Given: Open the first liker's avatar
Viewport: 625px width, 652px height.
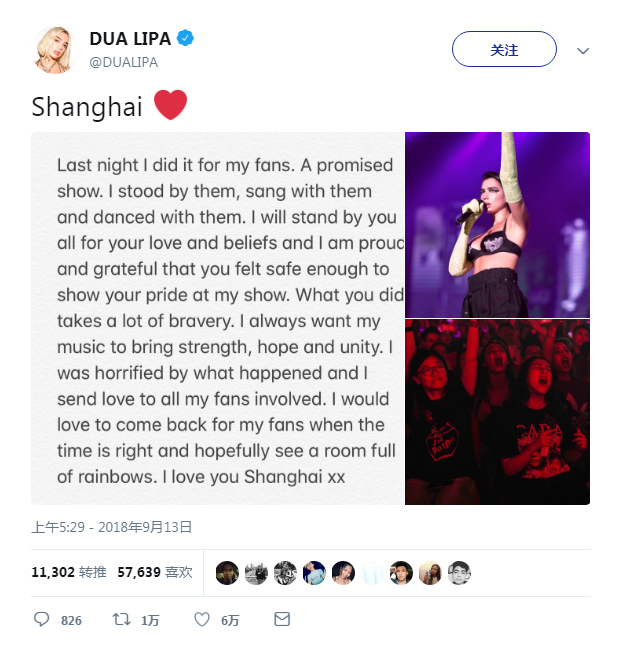Looking at the screenshot, I should (x=227, y=573).
